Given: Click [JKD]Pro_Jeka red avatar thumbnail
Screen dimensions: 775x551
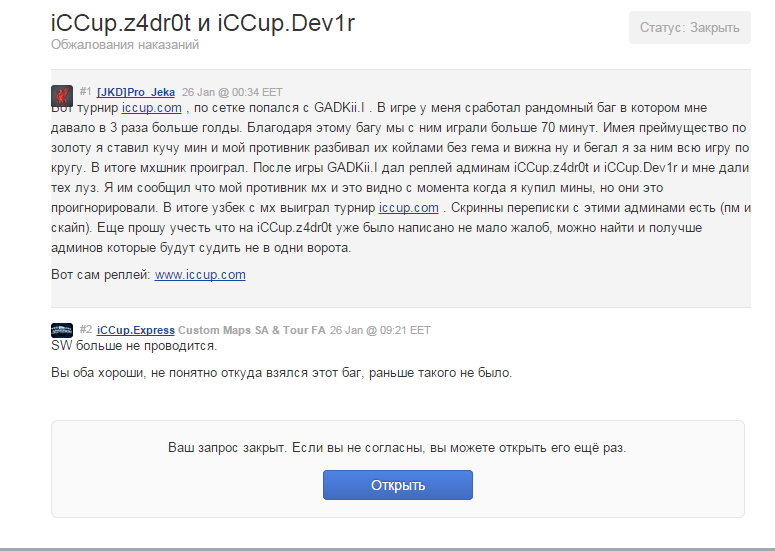Looking at the screenshot, I should [x=62, y=95].
